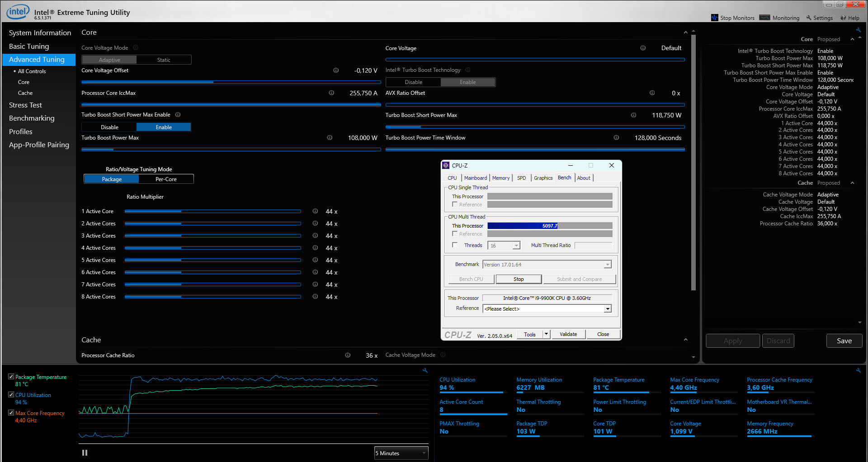Open the 5 Minutes time range dropdown

point(401,453)
